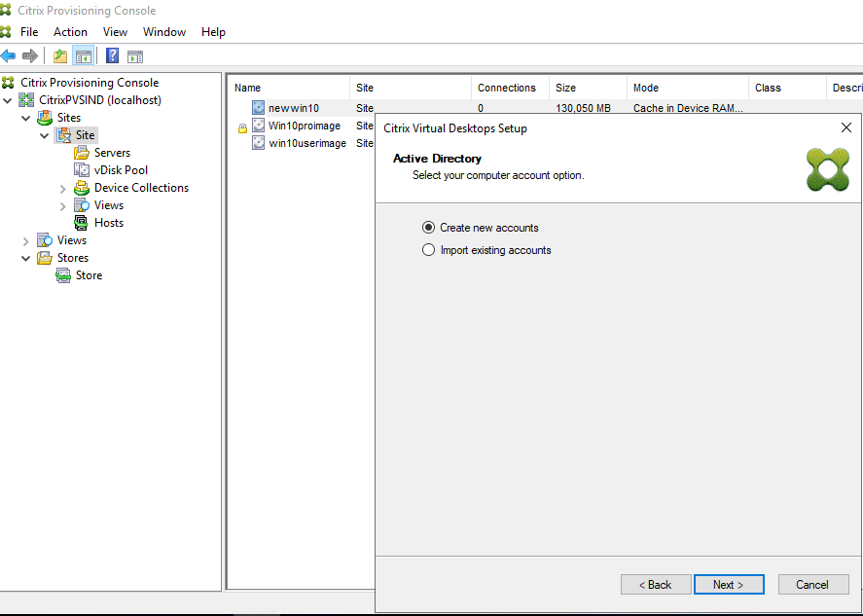Viewport: 863px width, 616px height.
Task: Click the Citrix Provisioning Console root icon
Action: tap(8, 83)
